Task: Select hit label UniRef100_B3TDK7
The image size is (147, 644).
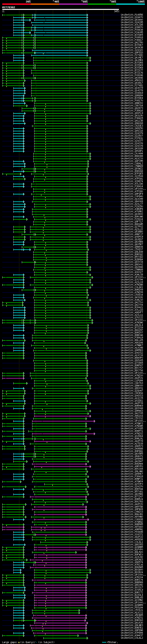Action: (132, 45)
